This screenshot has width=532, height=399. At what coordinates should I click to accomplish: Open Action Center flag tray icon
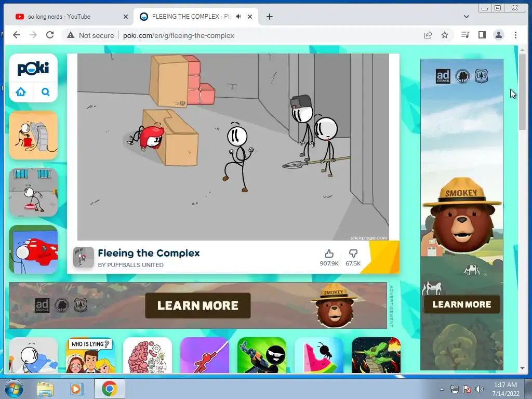(x=467, y=389)
